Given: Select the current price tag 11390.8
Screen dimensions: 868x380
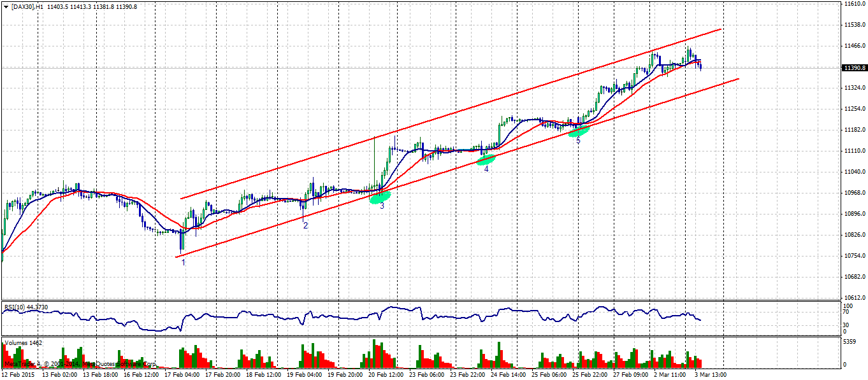Looking at the screenshot, I should 855,67.
